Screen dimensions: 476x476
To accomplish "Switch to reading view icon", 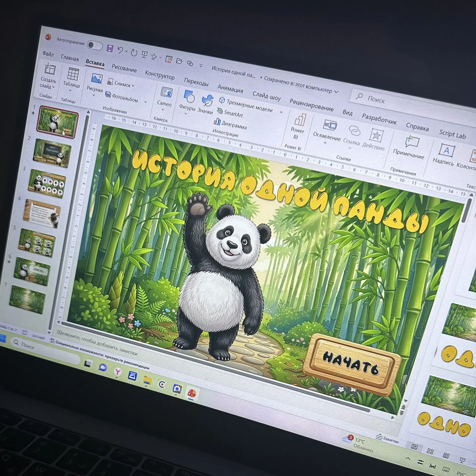I will [x=446, y=456].
